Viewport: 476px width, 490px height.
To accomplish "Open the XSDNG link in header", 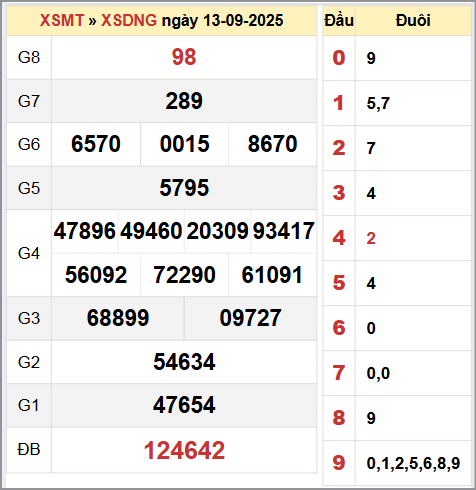I will coord(129,21).
